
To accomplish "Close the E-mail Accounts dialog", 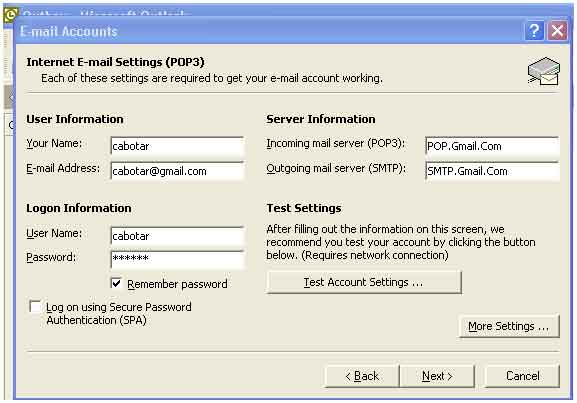I will point(557,31).
